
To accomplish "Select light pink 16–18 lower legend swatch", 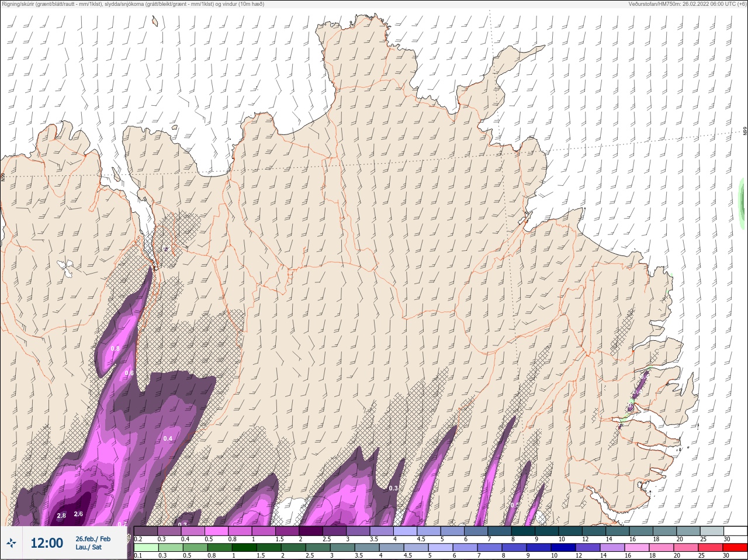I will click(636, 548).
